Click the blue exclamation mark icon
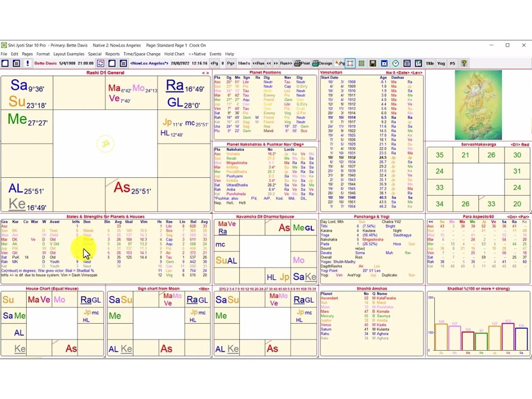 pos(28,64)
